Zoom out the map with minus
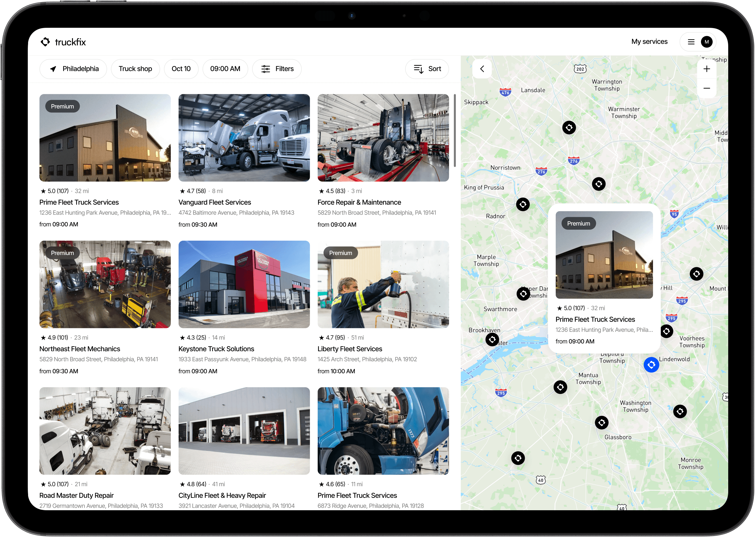The height and width of the screenshot is (538, 756). coord(707,88)
